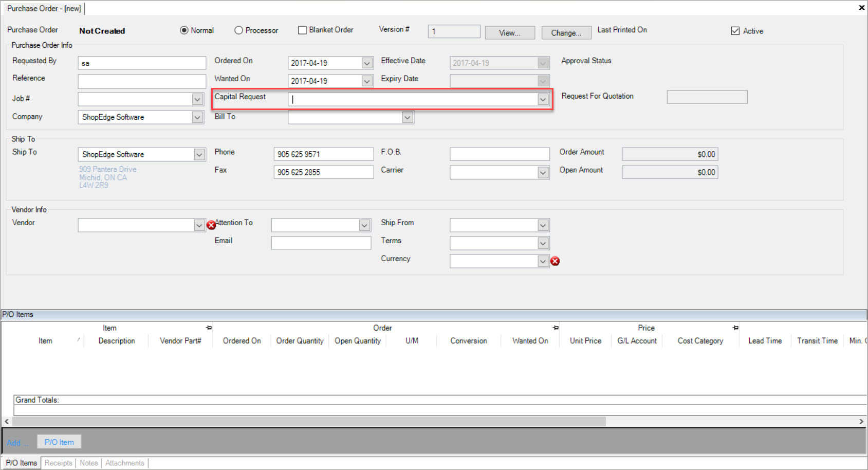Viewport: 868px width, 470px height.
Task: Click the Conversion column header
Action: pos(469,341)
